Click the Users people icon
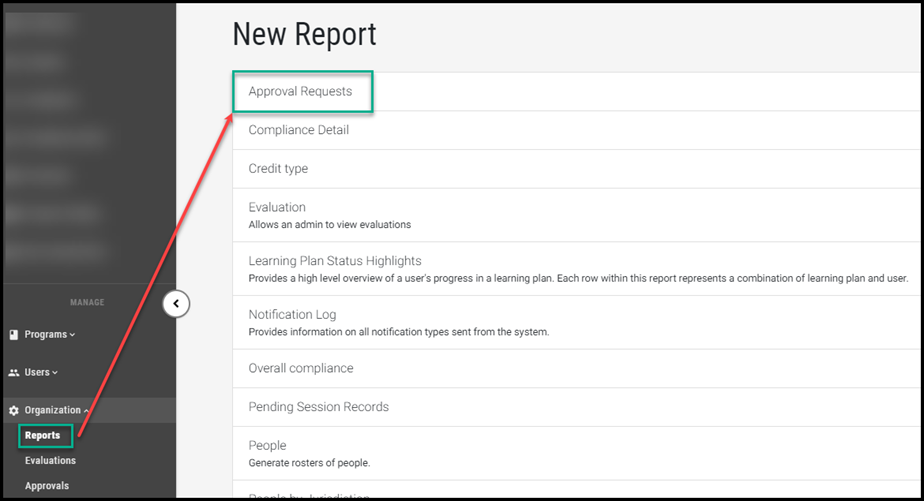This screenshot has width=924, height=501. (14, 373)
